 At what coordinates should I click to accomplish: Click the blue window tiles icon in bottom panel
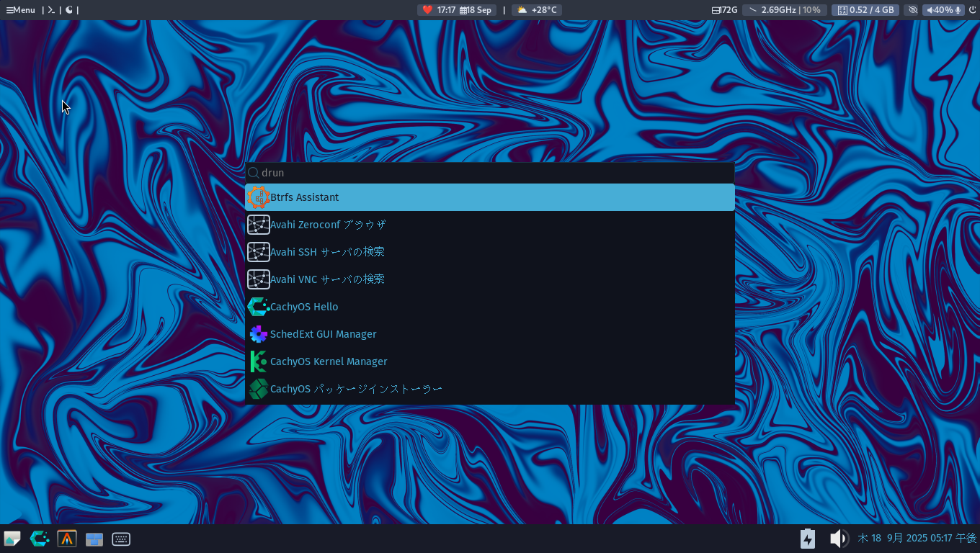[x=94, y=539]
